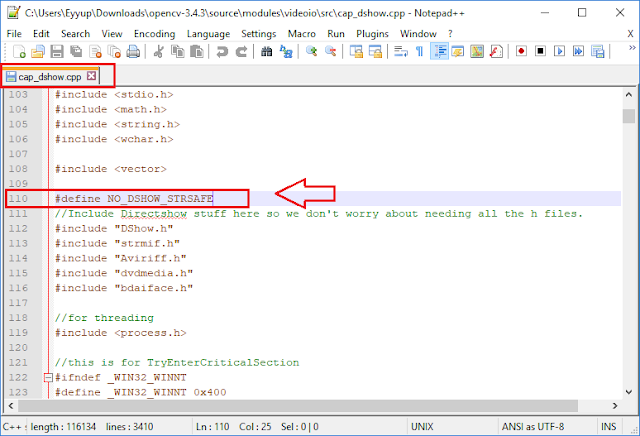The width and height of the screenshot is (640, 436).
Task: Expand hidden toolbar items chevron
Action: (632, 48)
